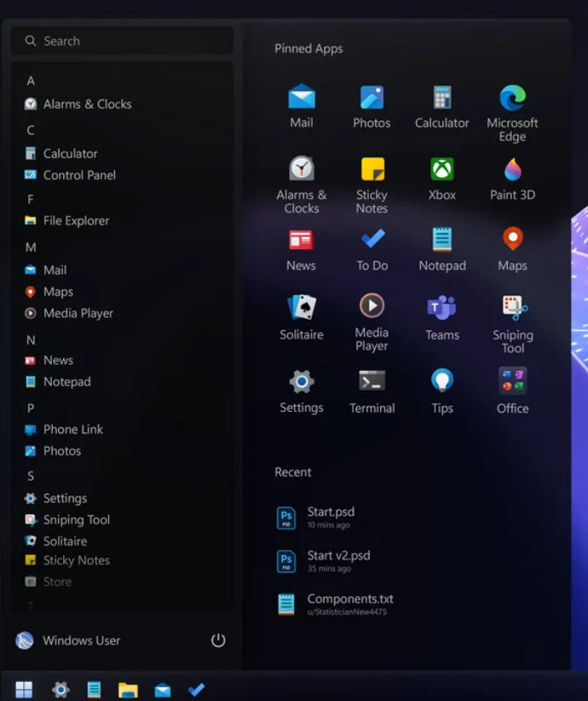
Task: Click the Search input field
Action: pos(122,41)
